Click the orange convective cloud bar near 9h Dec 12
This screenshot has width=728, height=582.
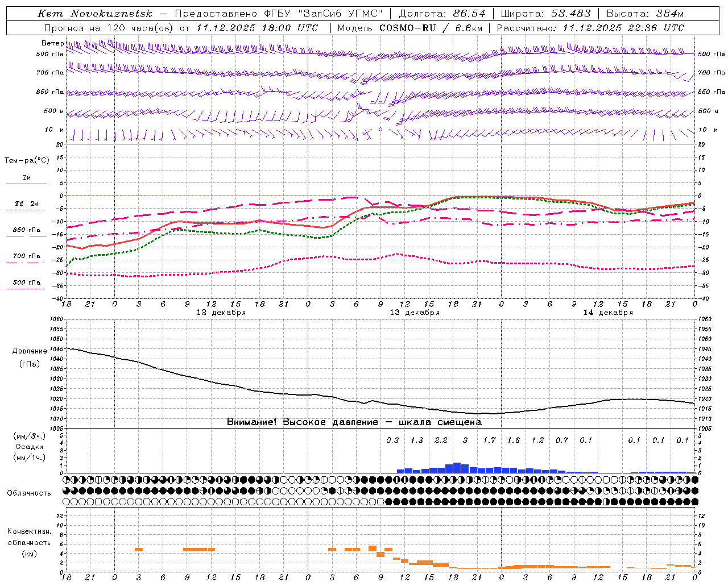pyautogui.click(x=195, y=549)
